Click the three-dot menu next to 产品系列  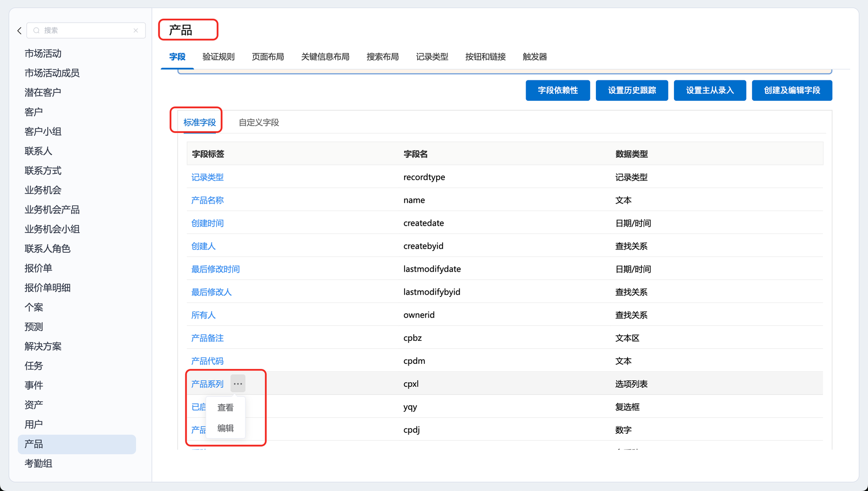coord(238,384)
